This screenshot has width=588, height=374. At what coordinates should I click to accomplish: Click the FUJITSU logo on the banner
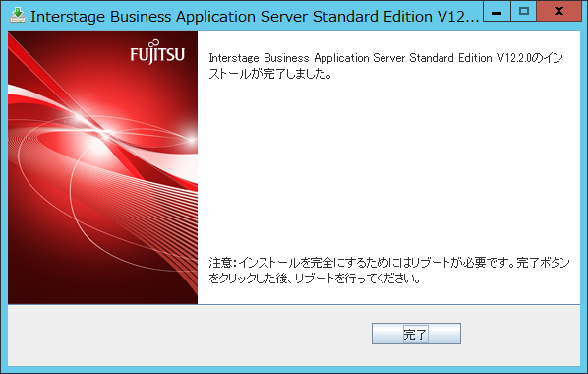(157, 52)
